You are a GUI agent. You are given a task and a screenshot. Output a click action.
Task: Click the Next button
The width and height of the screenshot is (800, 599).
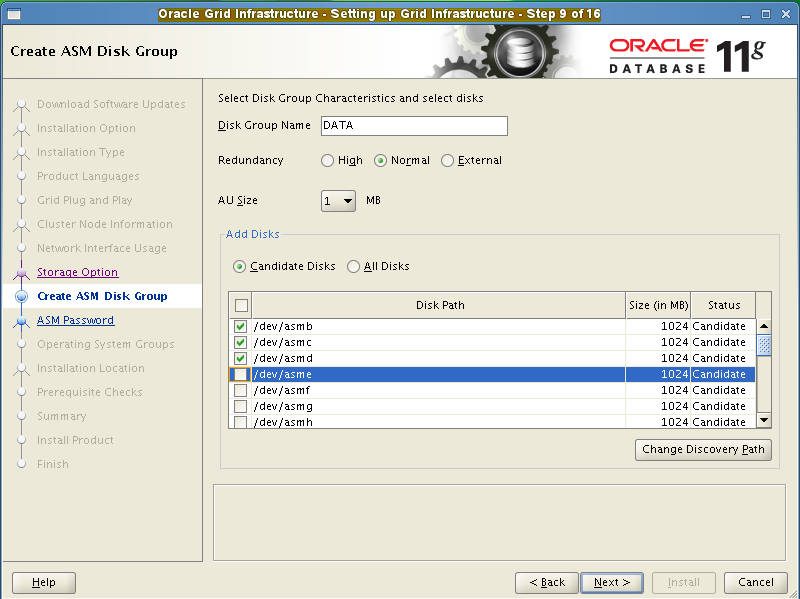(611, 582)
